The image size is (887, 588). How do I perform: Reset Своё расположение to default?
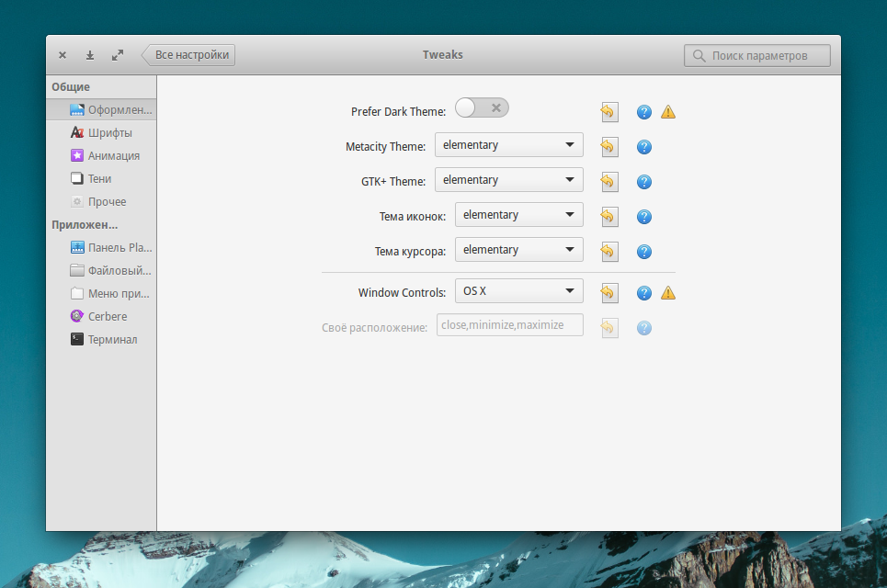(609, 328)
